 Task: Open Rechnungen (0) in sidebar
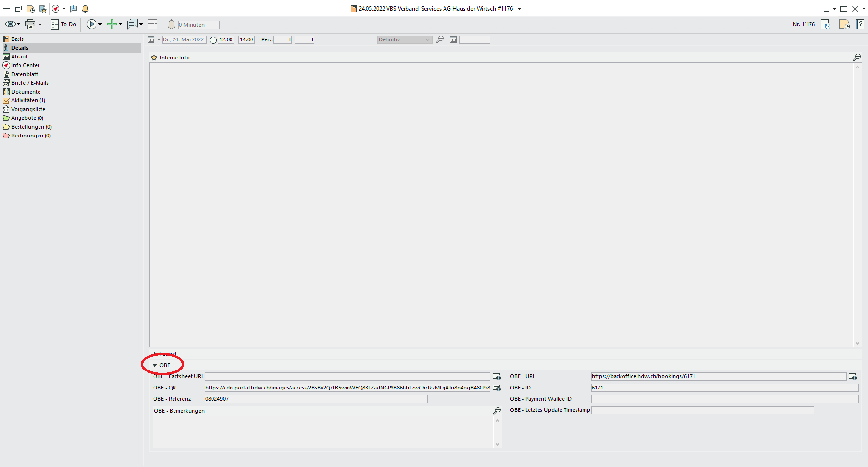click(31, 136)
